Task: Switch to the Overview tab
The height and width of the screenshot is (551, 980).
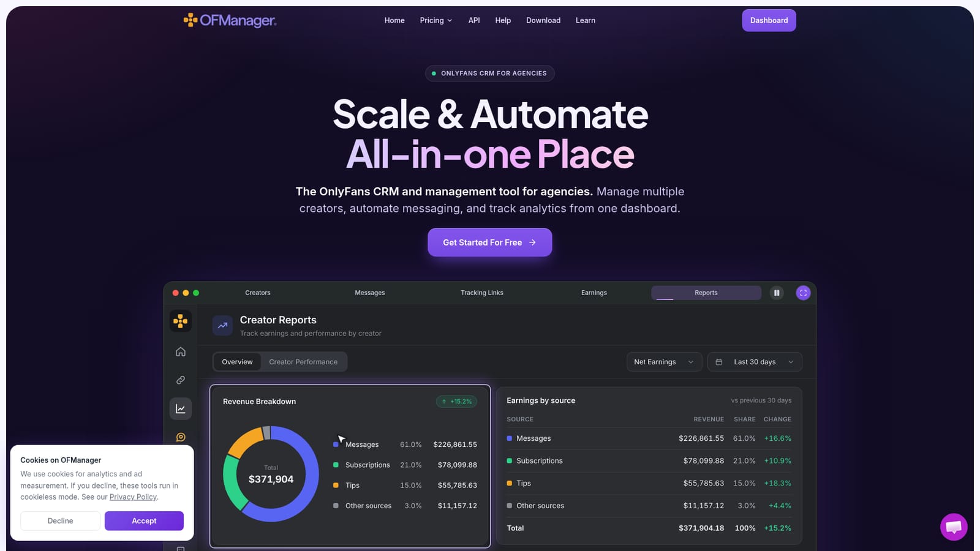Action: (237, 362)
